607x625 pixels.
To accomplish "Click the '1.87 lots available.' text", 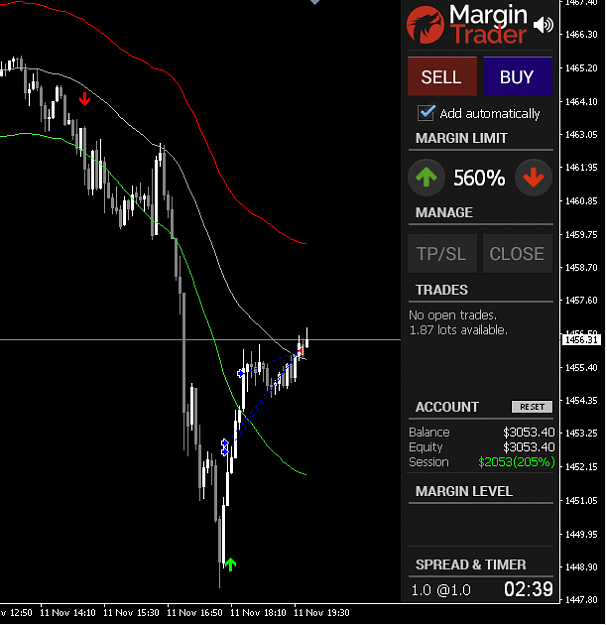I will (458, 330).
